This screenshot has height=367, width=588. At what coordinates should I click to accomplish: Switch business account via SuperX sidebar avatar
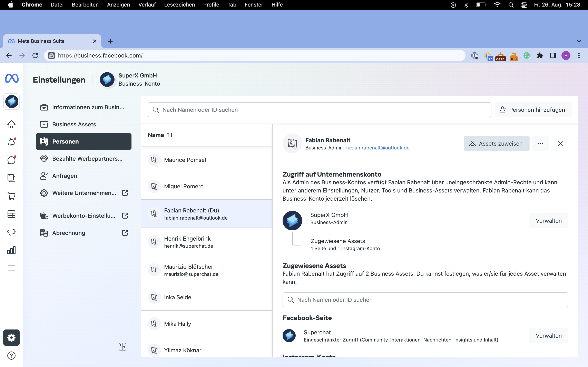click(x=11, y=102)
